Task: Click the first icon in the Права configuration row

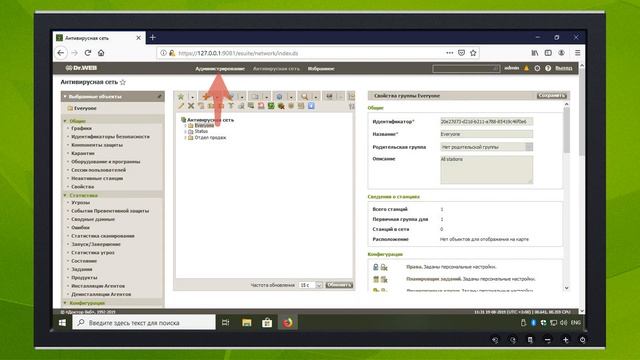Action: (x=376, y=267)
